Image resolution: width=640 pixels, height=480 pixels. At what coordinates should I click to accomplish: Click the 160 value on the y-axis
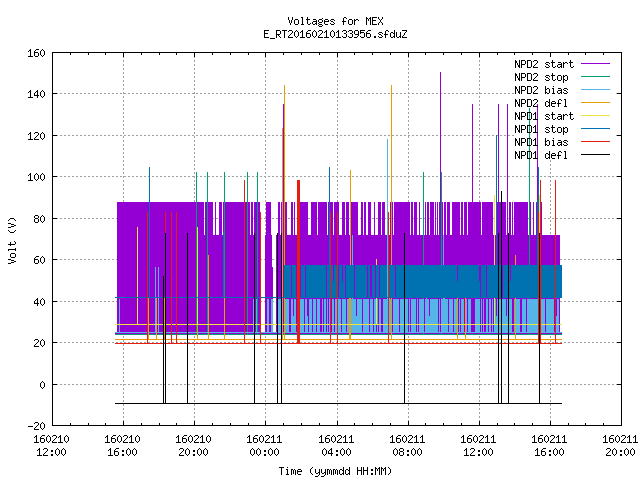coord(36,53)
